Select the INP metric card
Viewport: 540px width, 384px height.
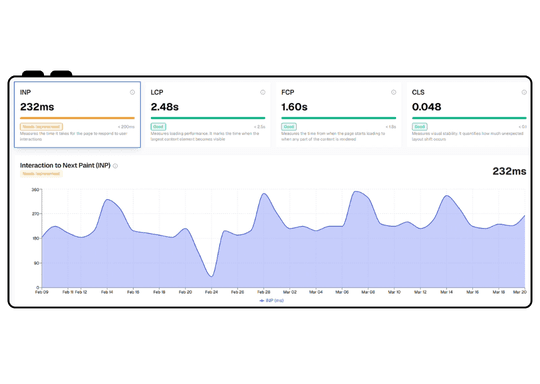[x=77, y=115]
